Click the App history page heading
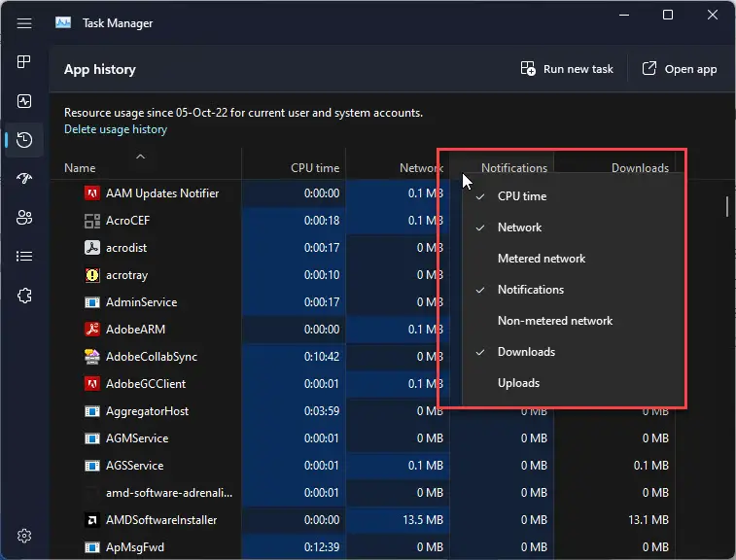Screen dimensions: 736x560 tap(100, 69)
